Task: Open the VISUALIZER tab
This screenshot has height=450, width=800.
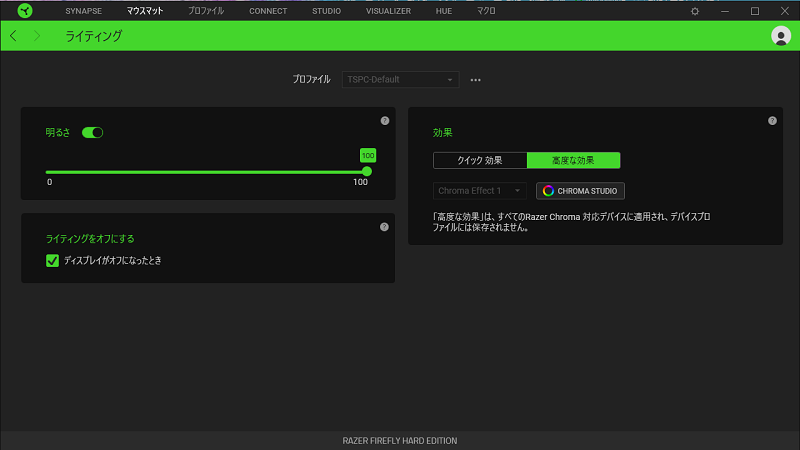Action: click(x=388, y=11)
